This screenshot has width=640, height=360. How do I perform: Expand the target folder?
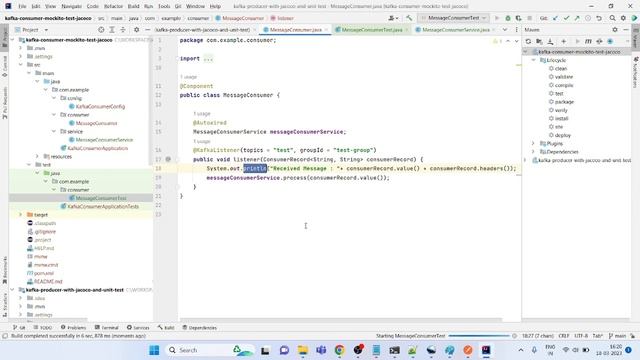[x=20, y=215]
